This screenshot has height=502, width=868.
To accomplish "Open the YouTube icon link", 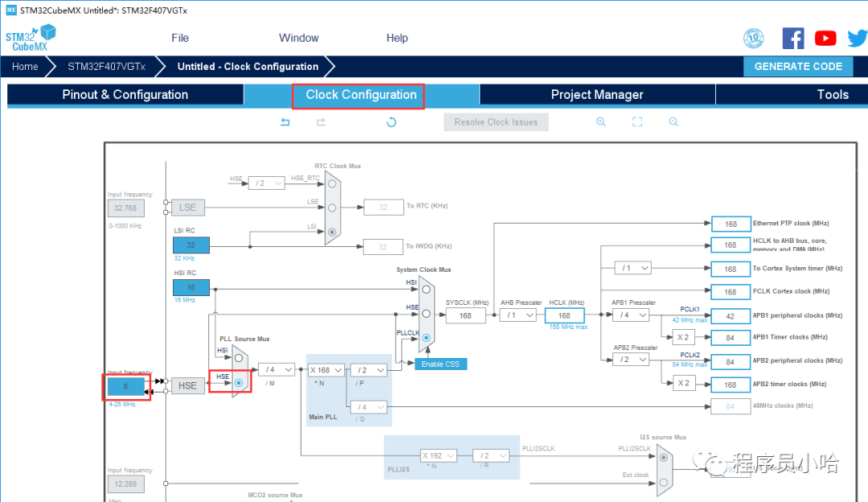I will click(x=825, y=38).
